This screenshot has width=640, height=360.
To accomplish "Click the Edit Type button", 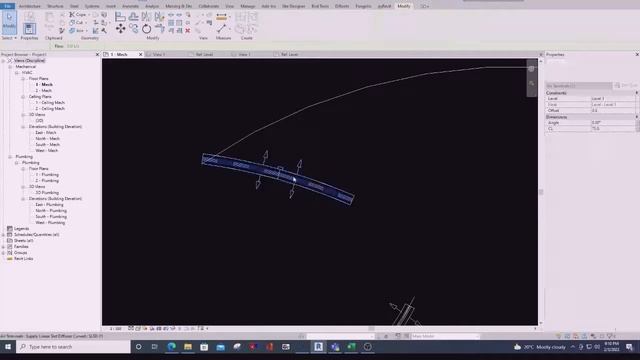I will (627, 86).
